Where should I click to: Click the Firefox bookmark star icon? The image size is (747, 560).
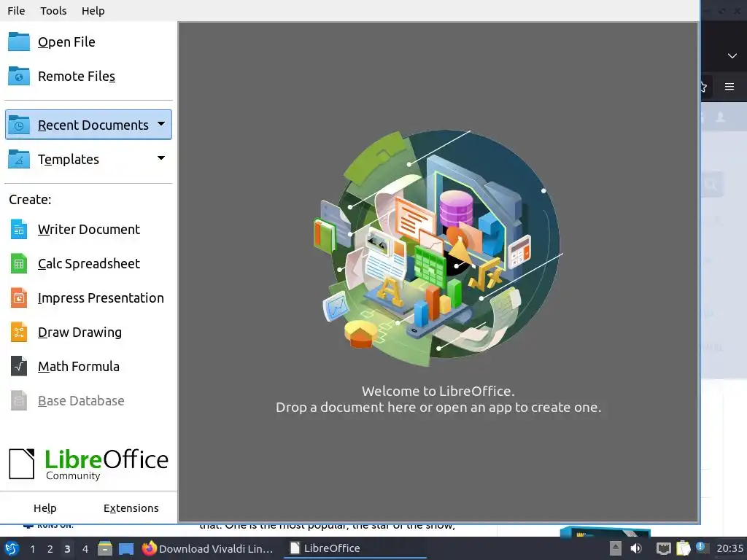(x=703, y=87)
